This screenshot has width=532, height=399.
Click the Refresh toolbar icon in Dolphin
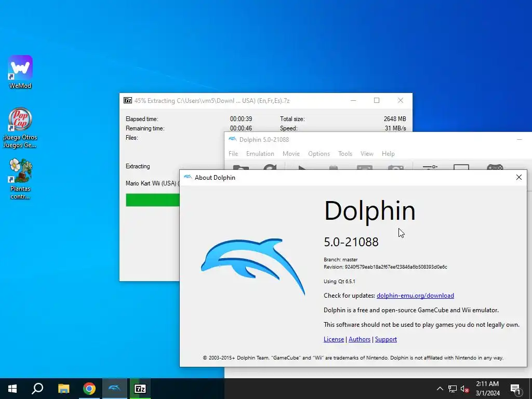click(270, 167)
